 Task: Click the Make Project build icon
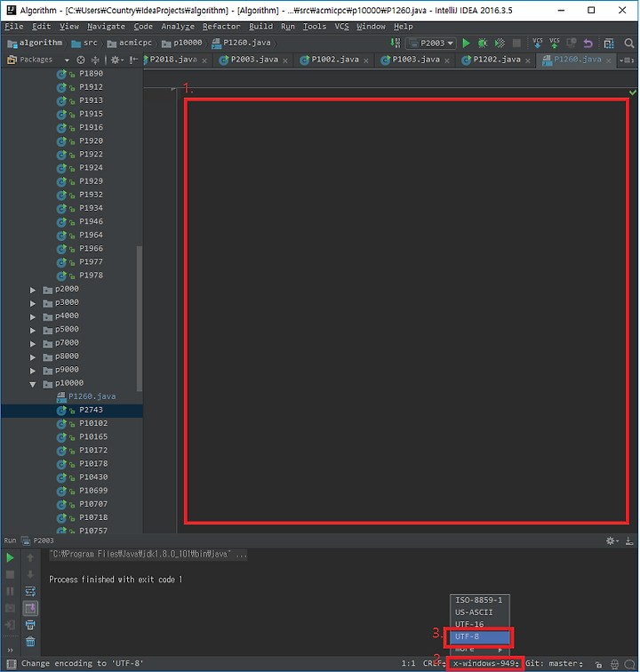pyautogui.click(x=395, y=43)
